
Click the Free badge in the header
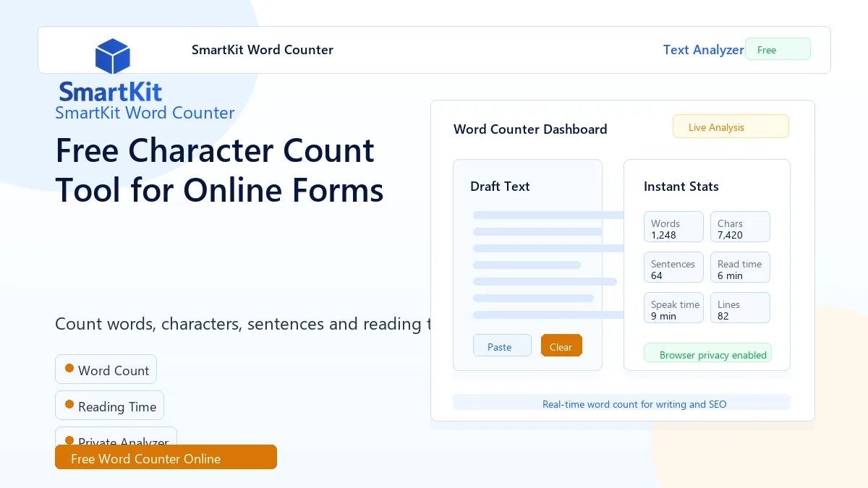(778, 49)
